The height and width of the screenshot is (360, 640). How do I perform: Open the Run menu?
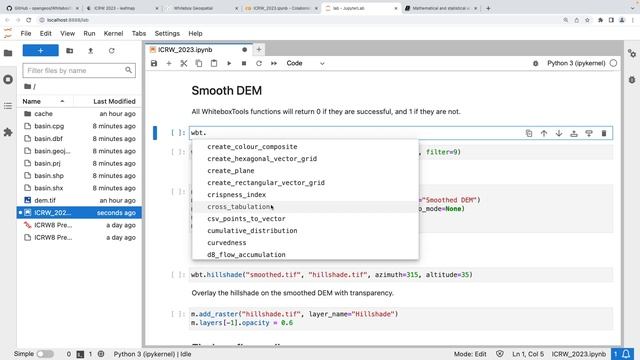pyautogui.click(x=89, y=33)
